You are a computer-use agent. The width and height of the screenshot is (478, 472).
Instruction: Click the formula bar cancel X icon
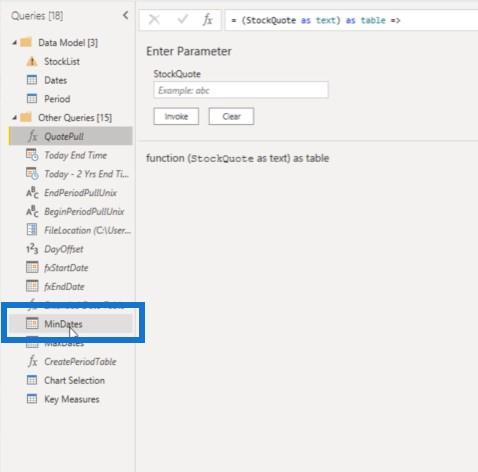tap(154, 20)
